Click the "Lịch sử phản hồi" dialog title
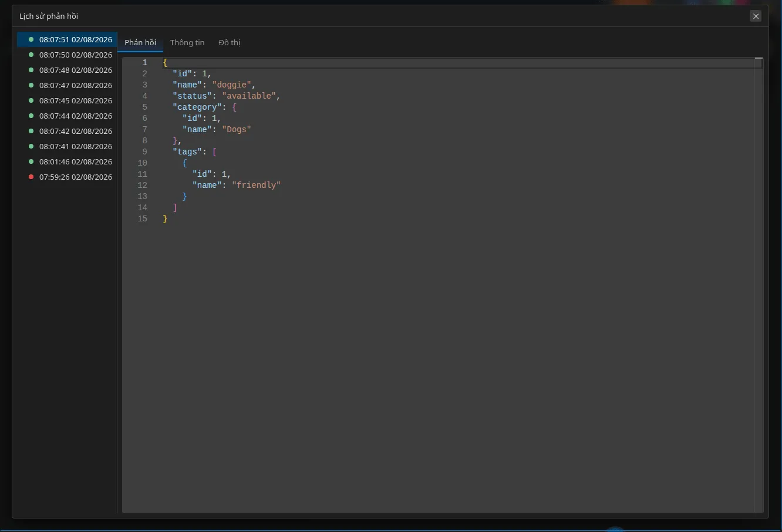Screen dimensions: 782x532 (x=49, y=16)
